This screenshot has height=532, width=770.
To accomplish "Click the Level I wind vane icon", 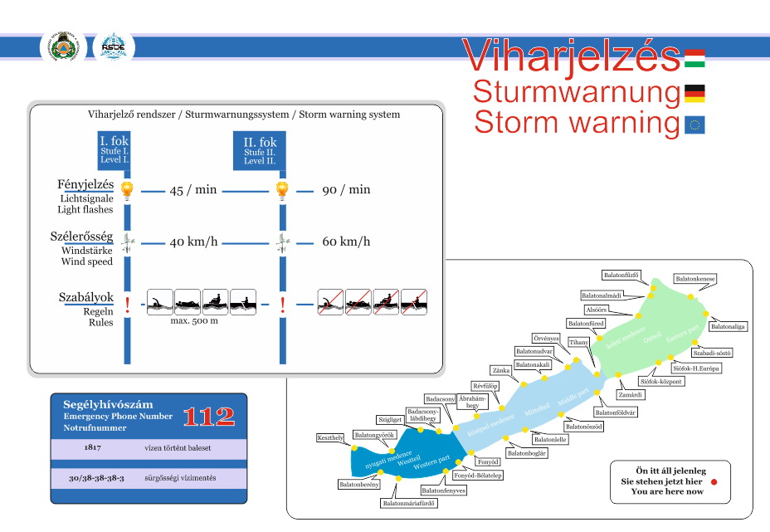I will pos(127,242).
